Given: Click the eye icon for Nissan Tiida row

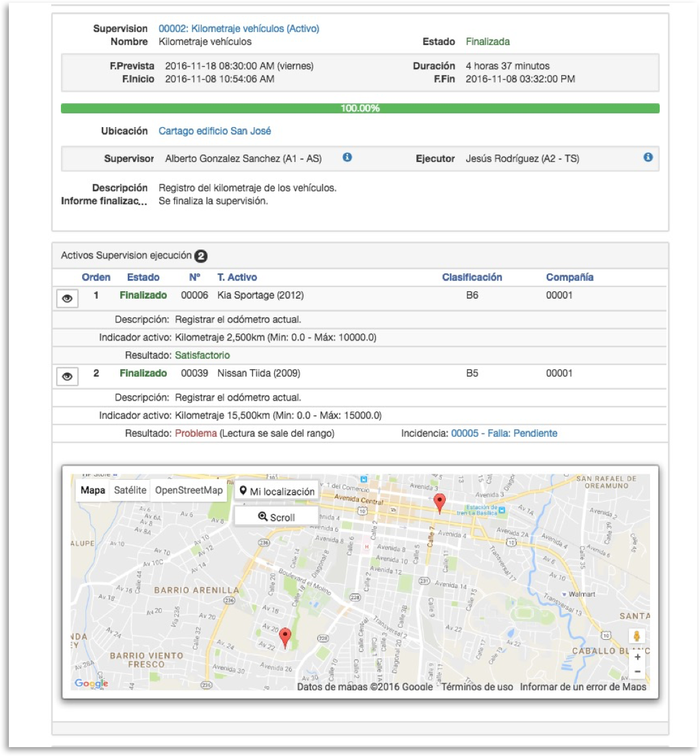Looking at the screenshot, I should coord(67,376).
